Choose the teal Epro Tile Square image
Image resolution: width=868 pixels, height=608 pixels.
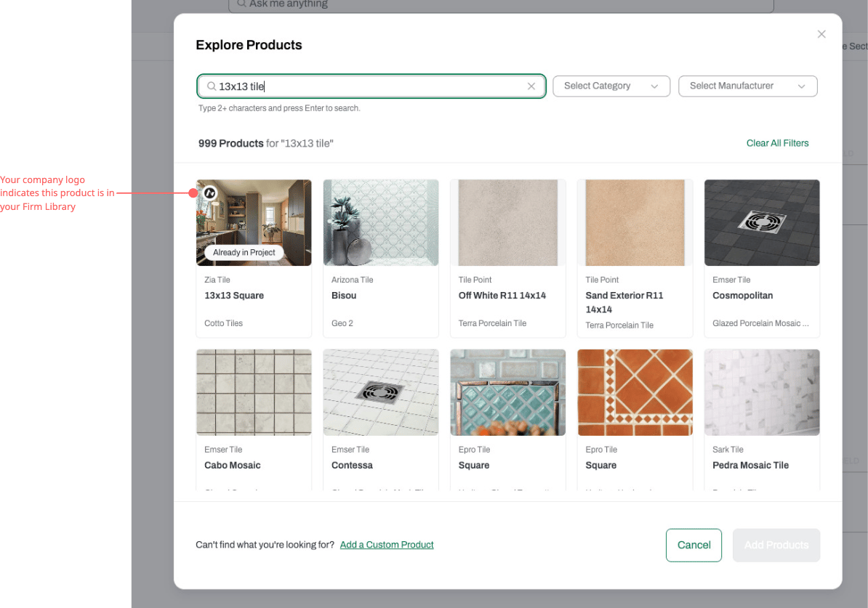tap(507, 392)
